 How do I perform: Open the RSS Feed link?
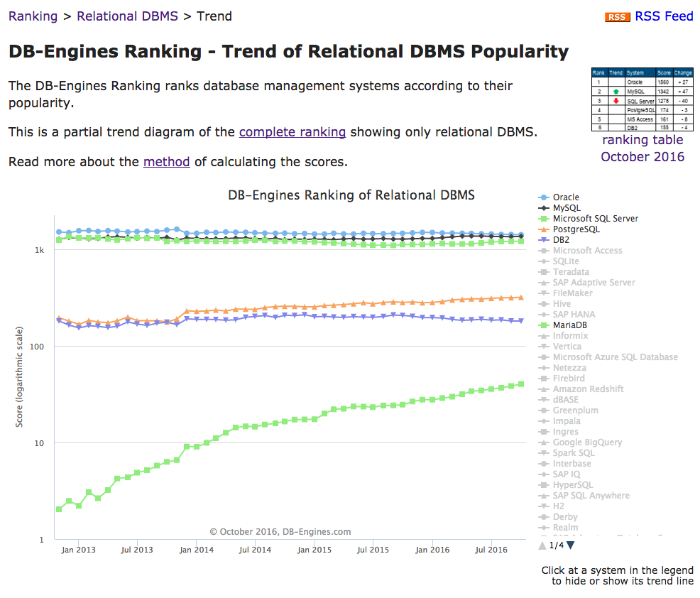[x=664, y=16]
